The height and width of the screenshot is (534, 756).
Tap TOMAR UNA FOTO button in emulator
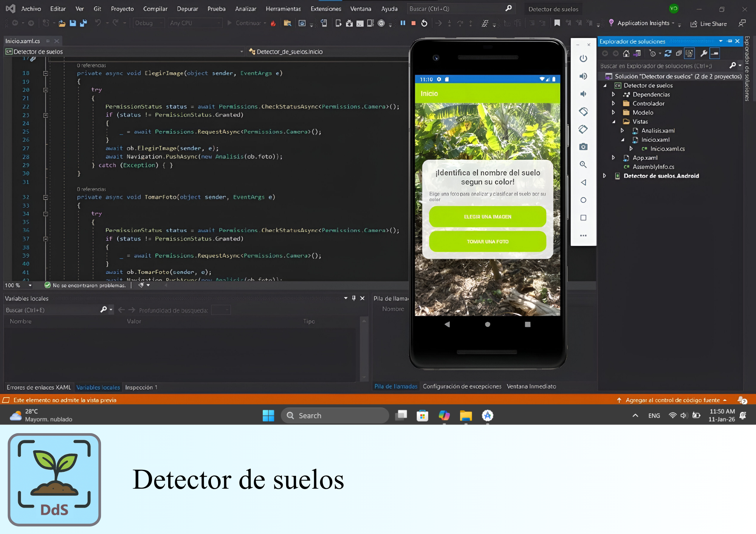point(487,242)
